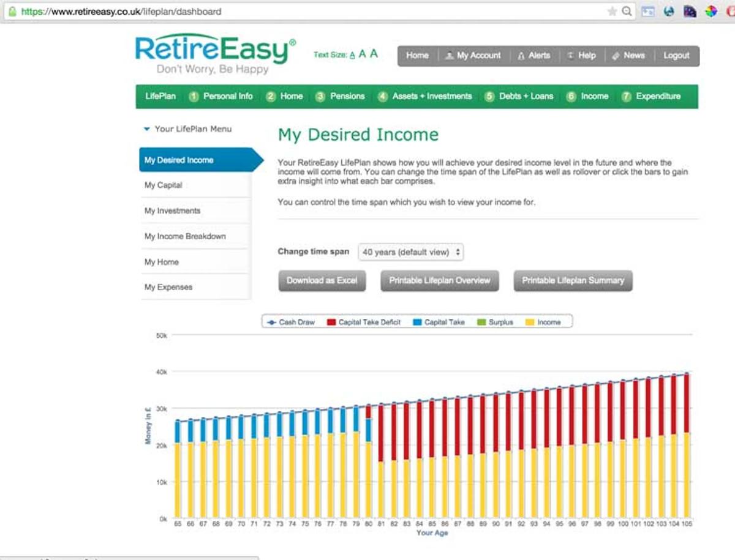Click the RetireEasy logo
The image size is (735, 560).
215,54
